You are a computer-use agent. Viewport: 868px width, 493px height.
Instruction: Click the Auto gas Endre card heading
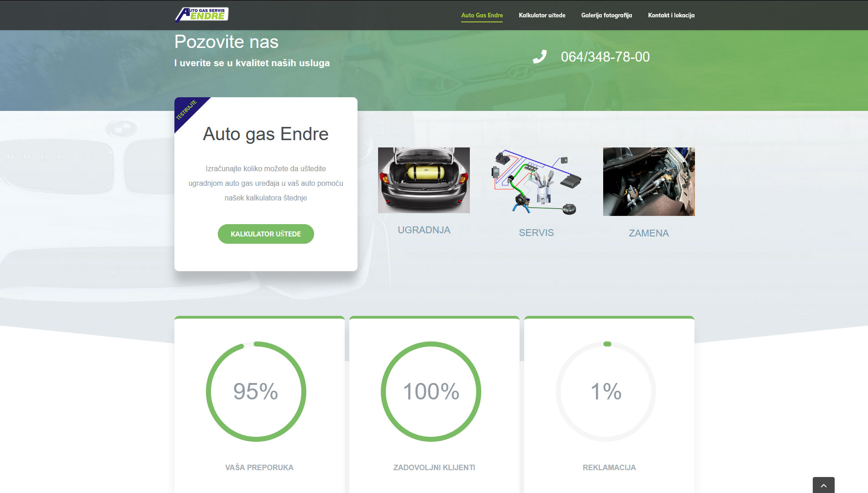[x=265, y=134]
